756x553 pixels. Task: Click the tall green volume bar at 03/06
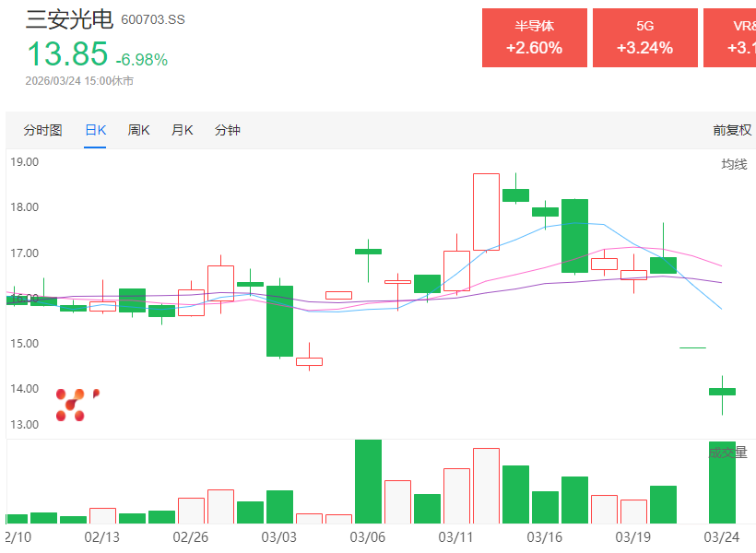[368, 481]
